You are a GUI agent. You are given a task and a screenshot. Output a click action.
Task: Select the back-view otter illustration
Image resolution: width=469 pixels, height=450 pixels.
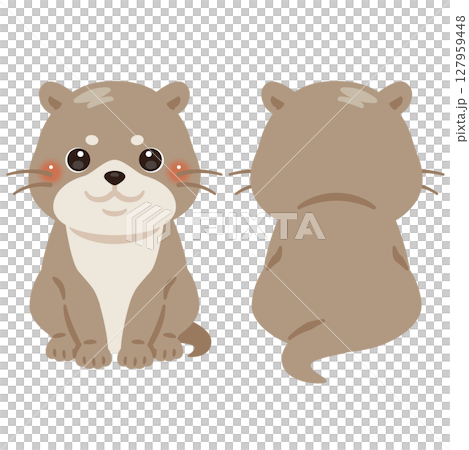pos(336,231)
